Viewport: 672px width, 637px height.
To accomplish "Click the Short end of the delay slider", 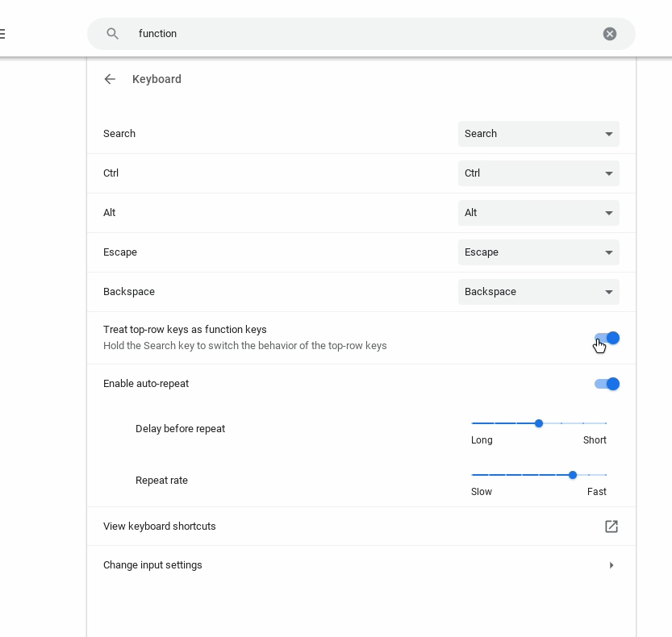I will tap(605, 423).
